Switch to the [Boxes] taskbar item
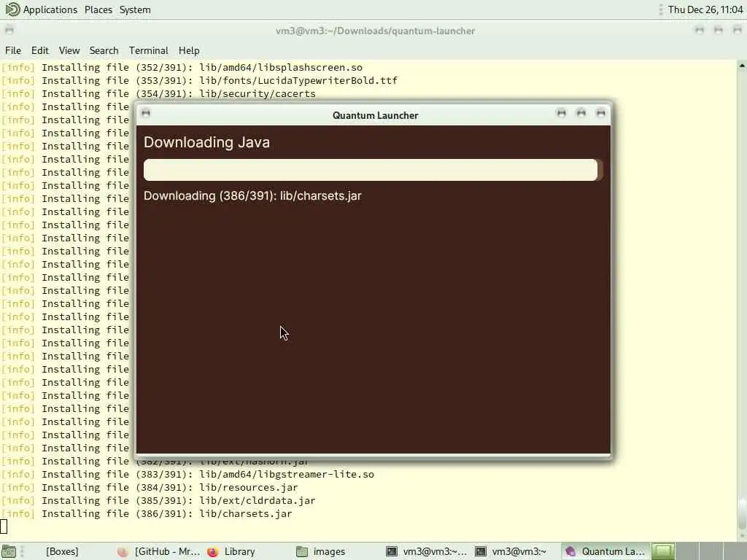This screenshot has height=560, width=747. [x=62, y=551]
